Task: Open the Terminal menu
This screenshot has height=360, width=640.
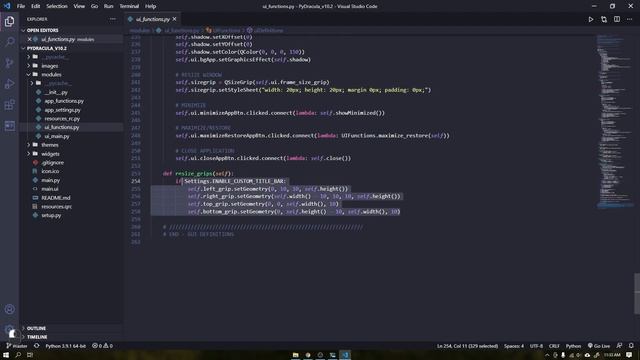Action: tap(129, 6)
